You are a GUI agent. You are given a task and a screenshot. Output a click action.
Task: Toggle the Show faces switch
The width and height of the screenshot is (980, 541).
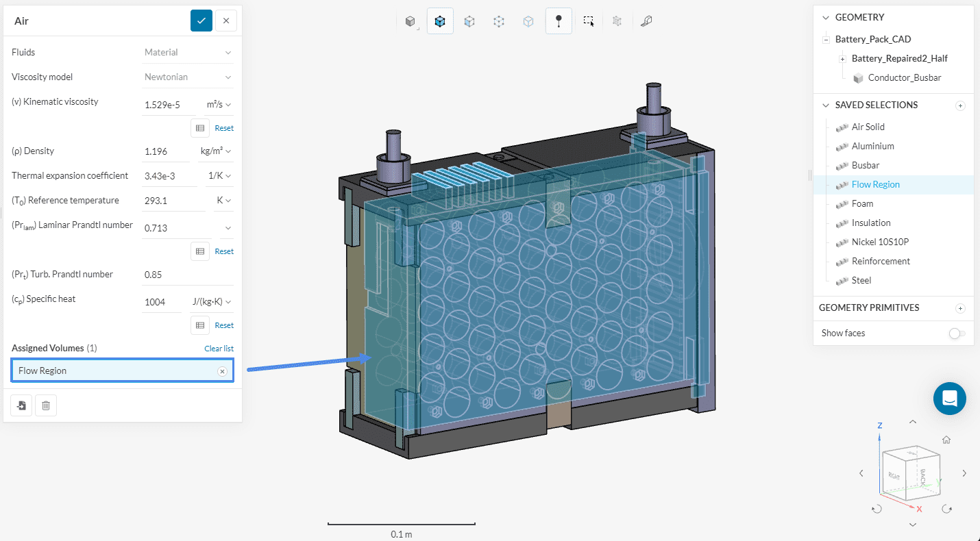[x=957, y=334]
